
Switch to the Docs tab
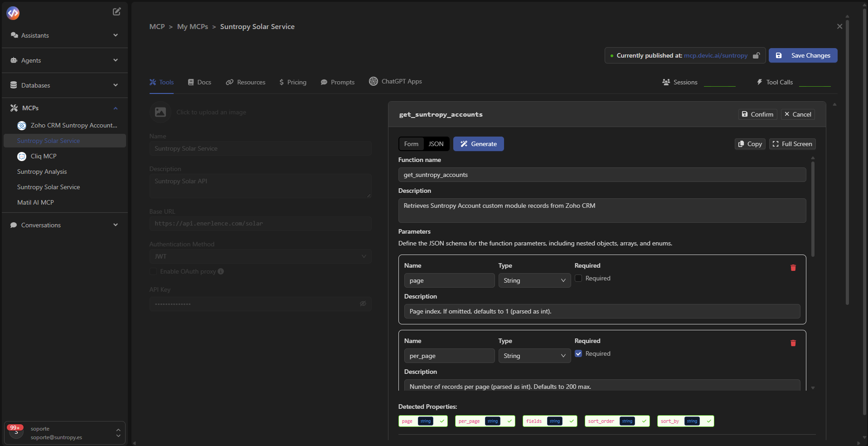[x=199, y=82]
